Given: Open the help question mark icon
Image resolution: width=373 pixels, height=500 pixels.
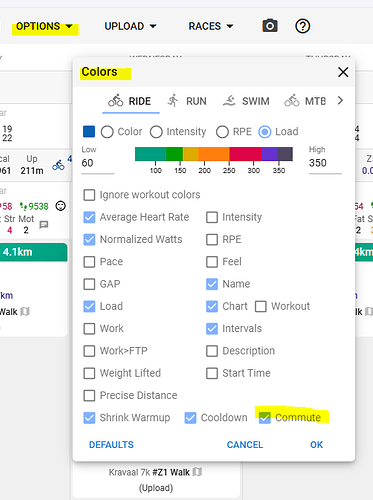Looking at the screenshot, I should click(x=302, y=26).
